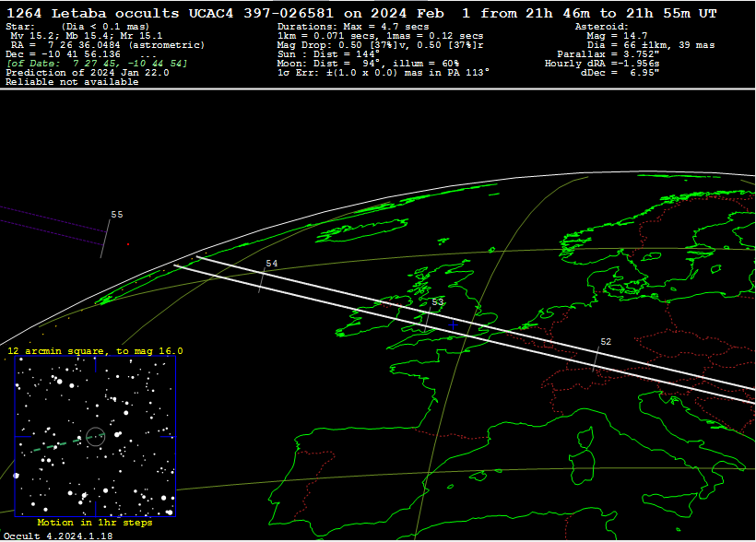Click the blue cross marker over Britain
Image resolution: width=756 pixels, height=542 pixels.
point(453,324)
